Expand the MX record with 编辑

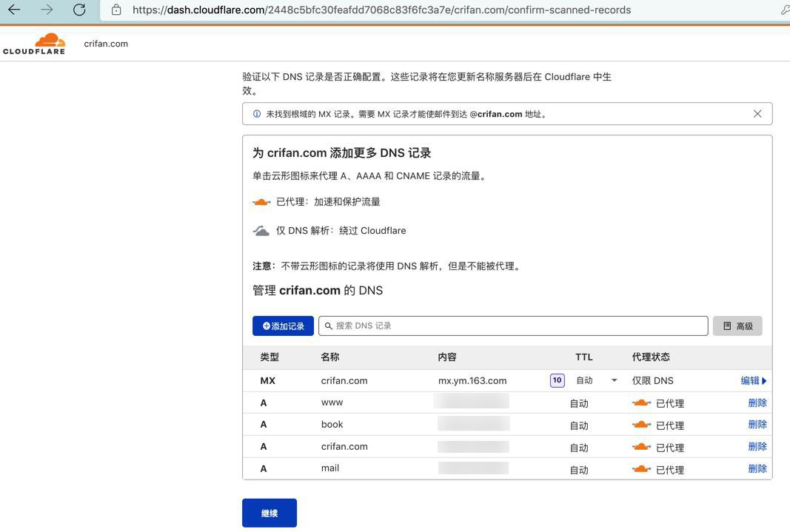pos(754,380)
